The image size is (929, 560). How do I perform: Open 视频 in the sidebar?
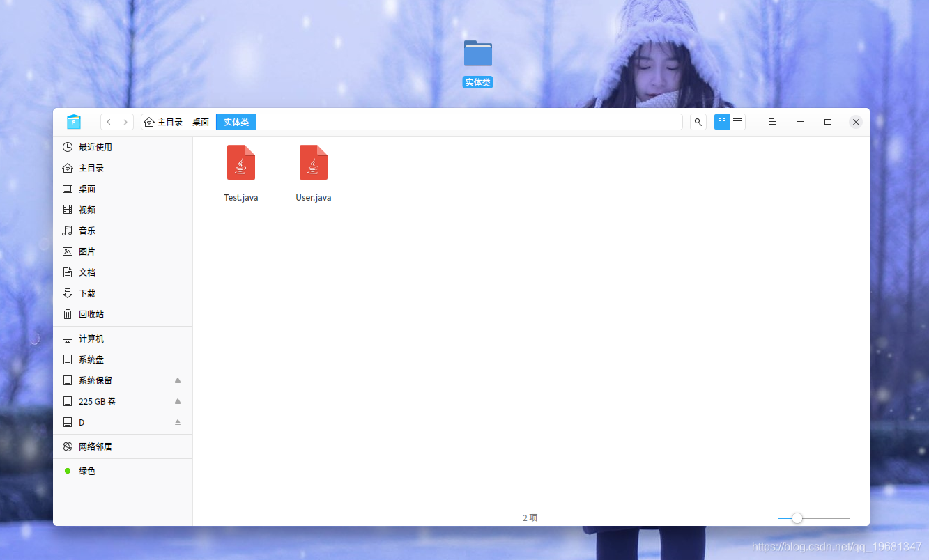click(x=123, y=210)
